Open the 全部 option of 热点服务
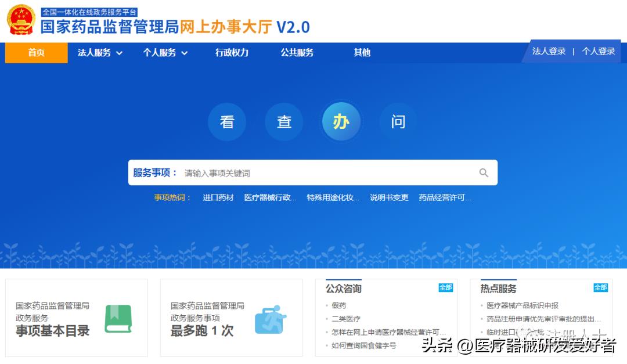This screenshot has width=627, height=364. 601,287
